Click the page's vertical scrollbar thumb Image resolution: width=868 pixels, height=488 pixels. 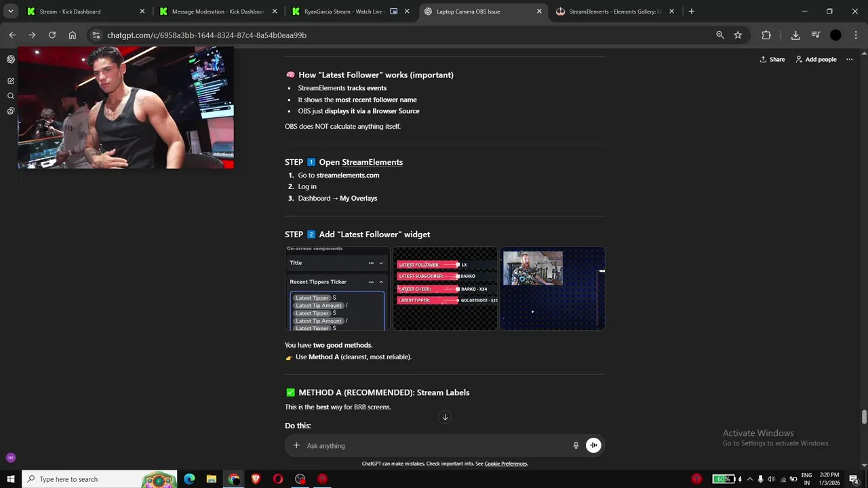(x=864, y=417)
